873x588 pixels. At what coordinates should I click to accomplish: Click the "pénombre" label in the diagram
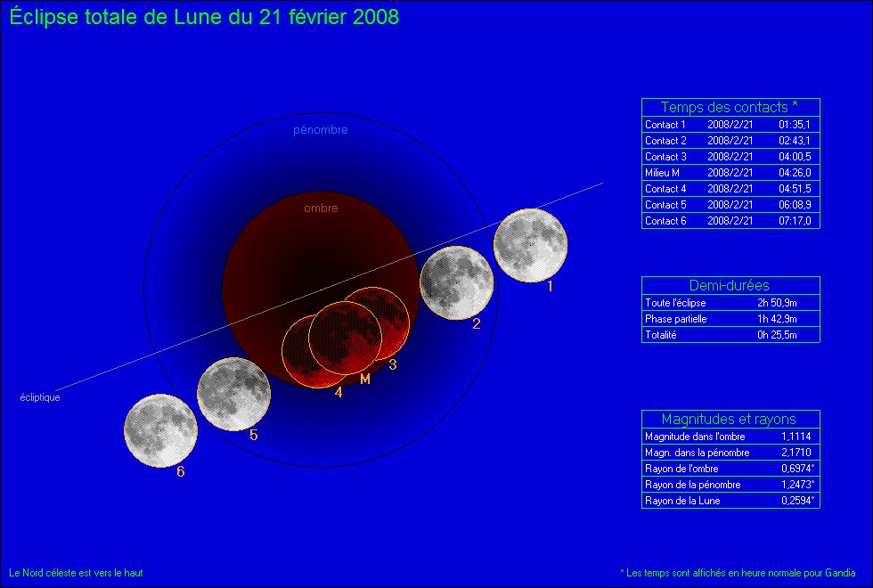point(321,130)
